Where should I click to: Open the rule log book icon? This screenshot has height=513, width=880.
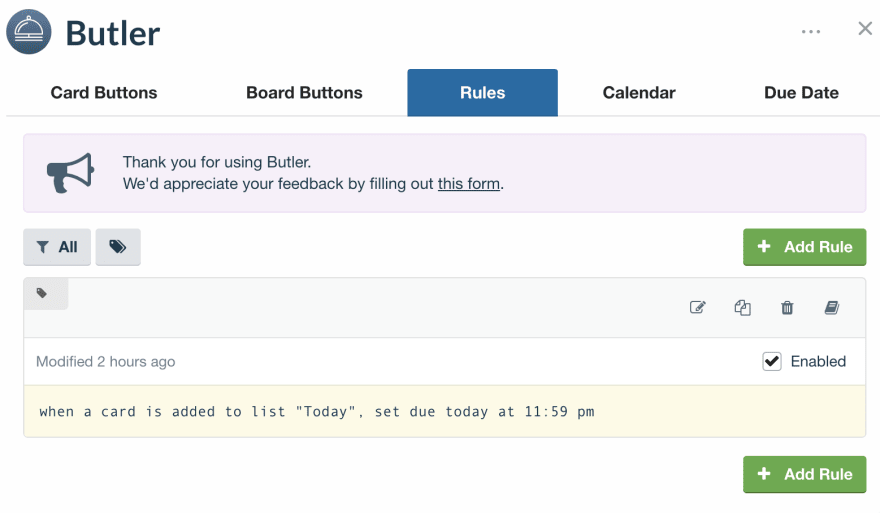[832, 307]
